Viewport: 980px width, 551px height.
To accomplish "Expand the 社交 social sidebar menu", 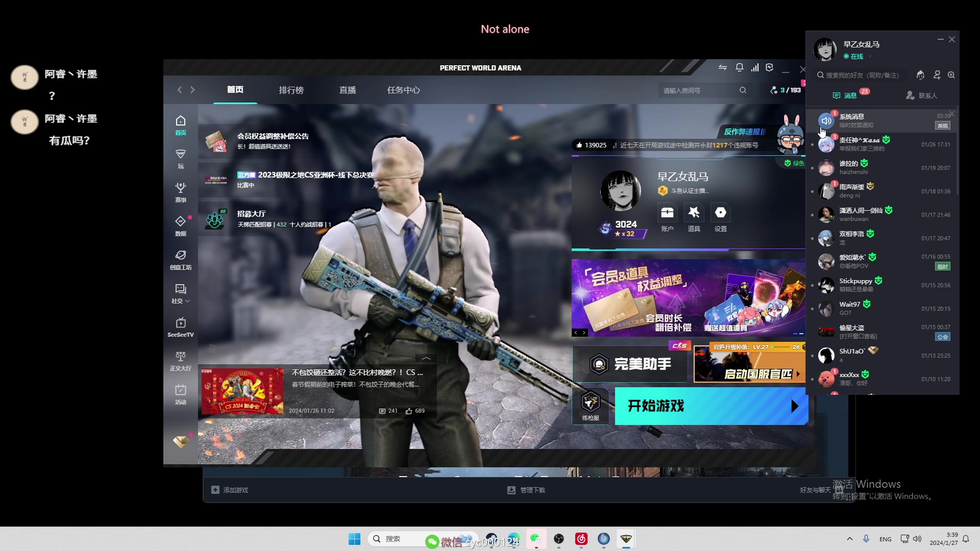I will (x=181, y=293).
